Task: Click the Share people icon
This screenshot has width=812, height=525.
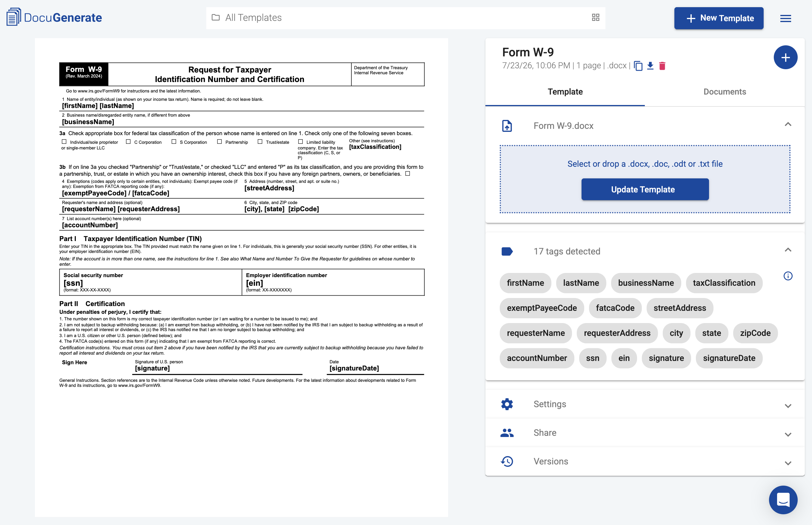Action: [x=507, y=433]
